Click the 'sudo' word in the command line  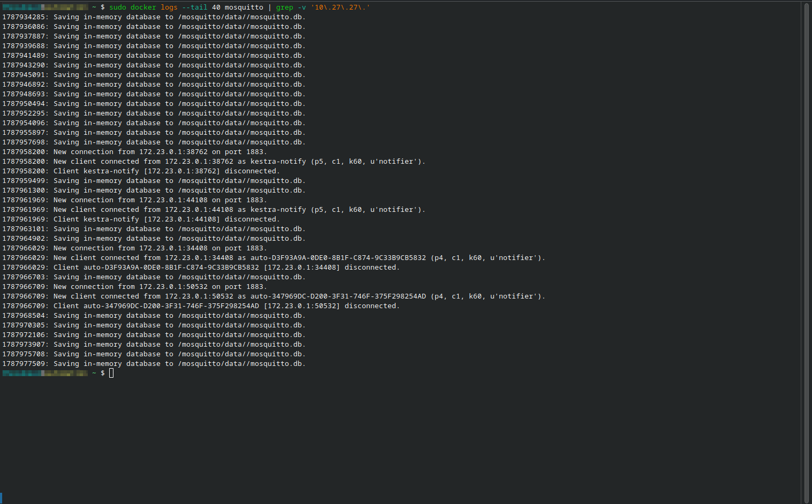coord(118,7)
